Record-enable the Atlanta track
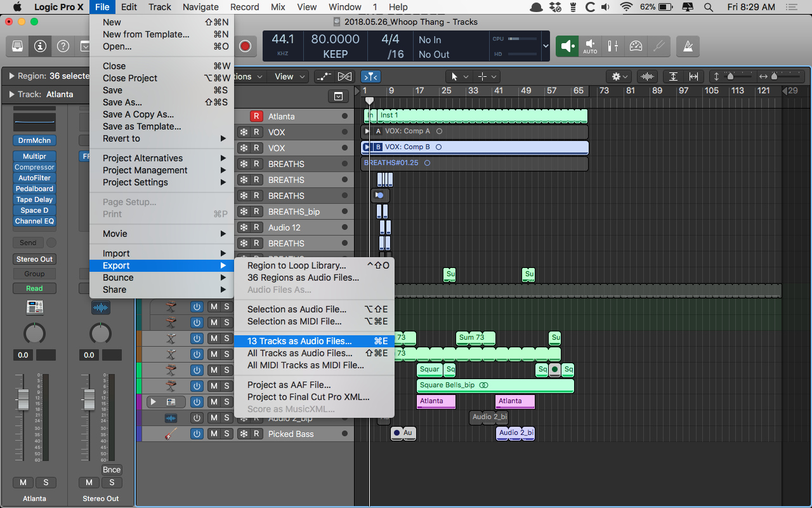This screenshot has width=812, height=508. [x=256, y=116]
